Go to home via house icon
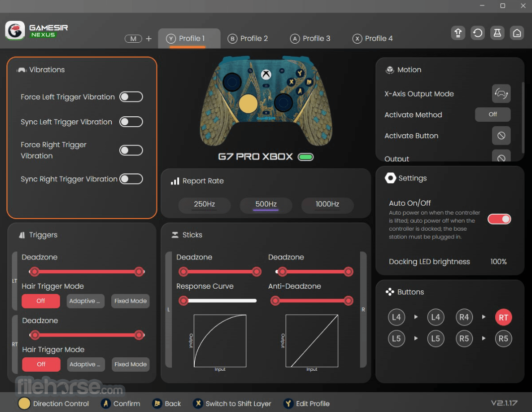Screen dimensions: 532x412 tap(517, 33)
